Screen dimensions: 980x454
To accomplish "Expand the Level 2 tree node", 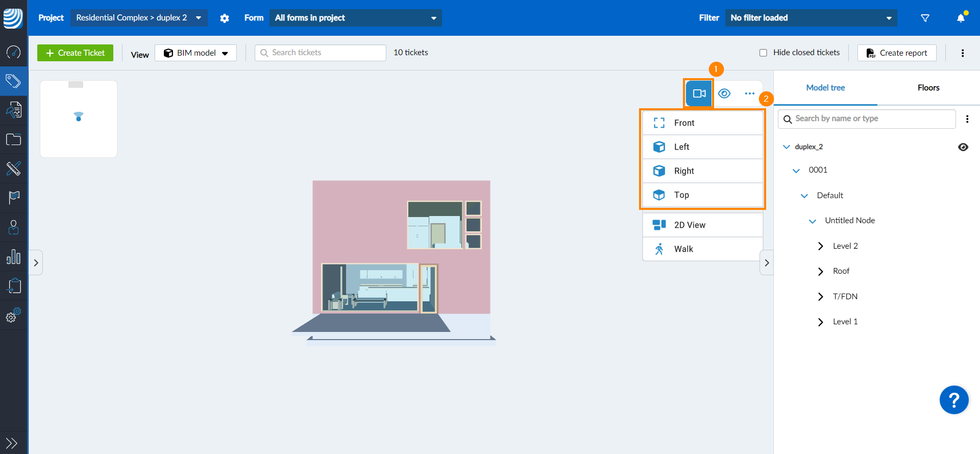I will click(820, 246).
